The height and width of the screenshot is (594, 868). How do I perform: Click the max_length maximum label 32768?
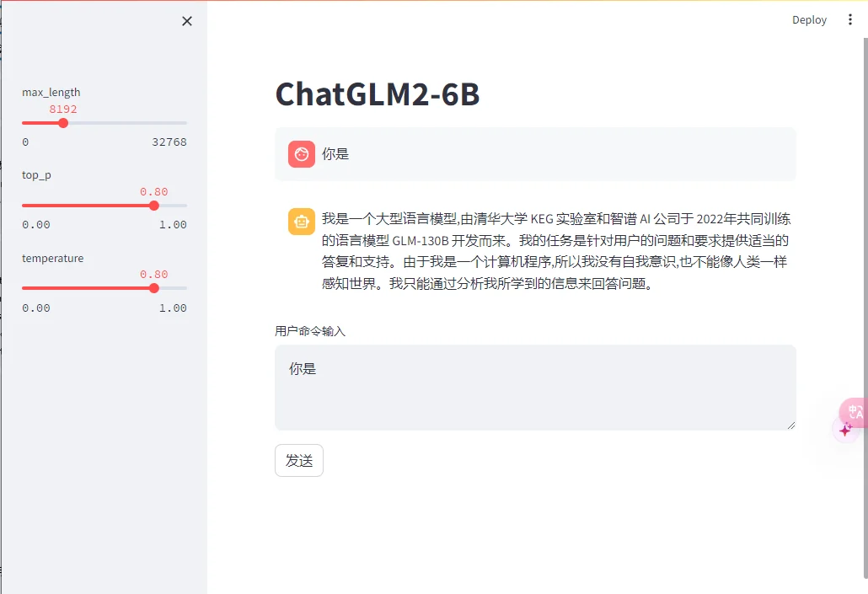[169, 142]
